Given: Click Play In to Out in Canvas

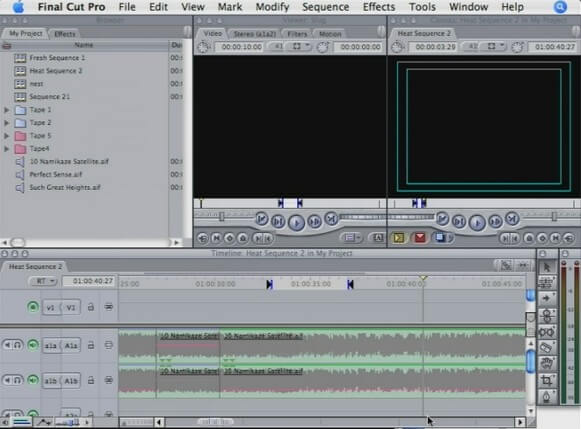Looking at the screenshot, I should pyautogui.click(x=459, y=222).
